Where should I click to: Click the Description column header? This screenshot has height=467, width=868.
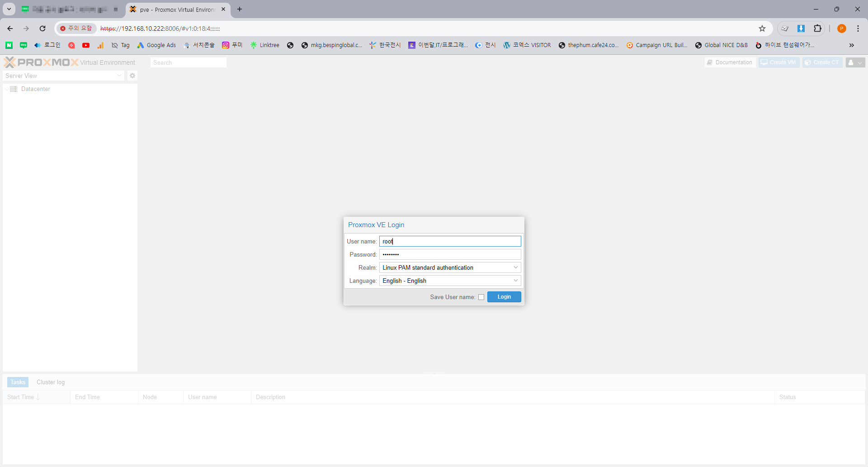pyautogui.click(x=513, y=397)
